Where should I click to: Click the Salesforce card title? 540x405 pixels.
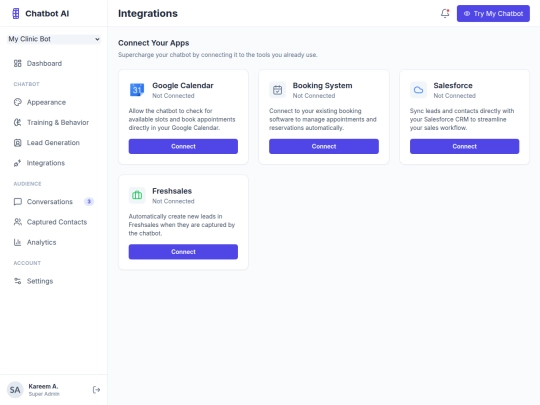pos(453,85)
